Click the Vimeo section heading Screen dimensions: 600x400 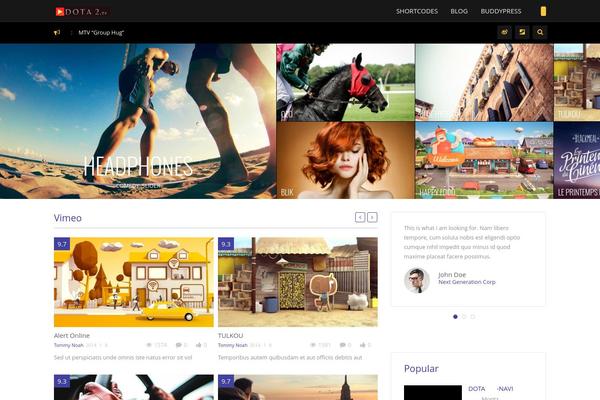68,218
